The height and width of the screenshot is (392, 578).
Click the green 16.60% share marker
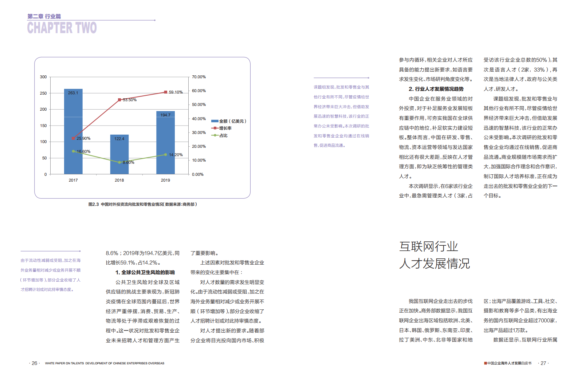coord(73,151)
